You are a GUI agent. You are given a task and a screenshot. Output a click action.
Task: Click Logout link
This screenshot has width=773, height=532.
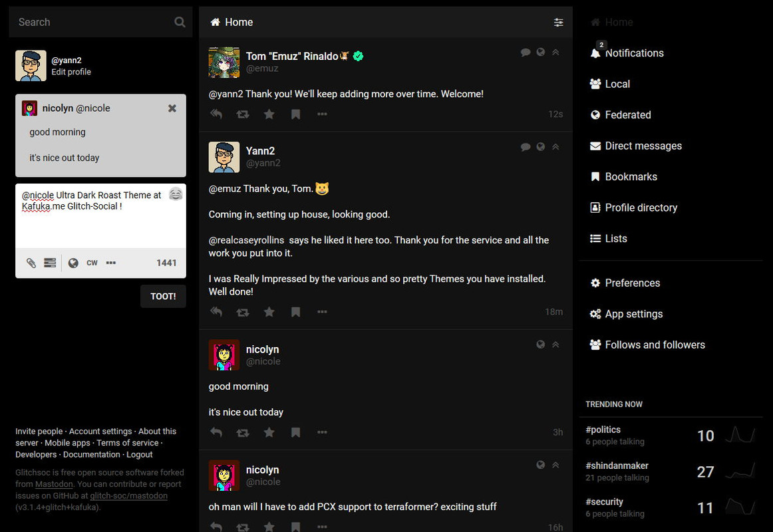[x=140, y=455]
